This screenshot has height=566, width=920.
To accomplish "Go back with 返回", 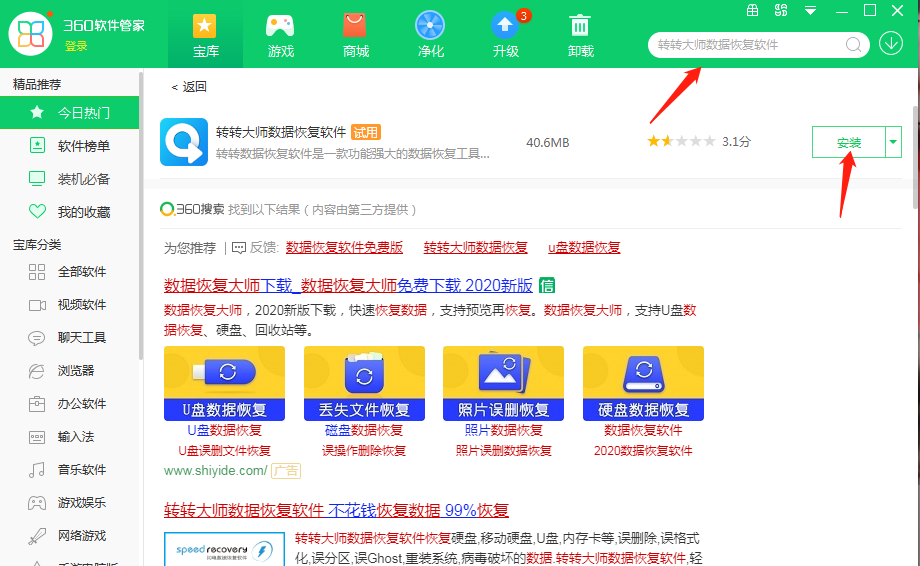I will tap(189, 87).
